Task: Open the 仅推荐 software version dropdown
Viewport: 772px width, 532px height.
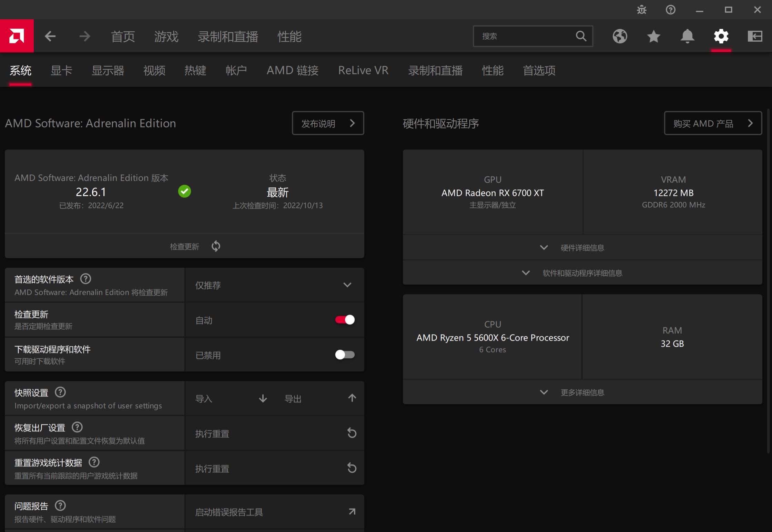Action: tap(275, 285)
